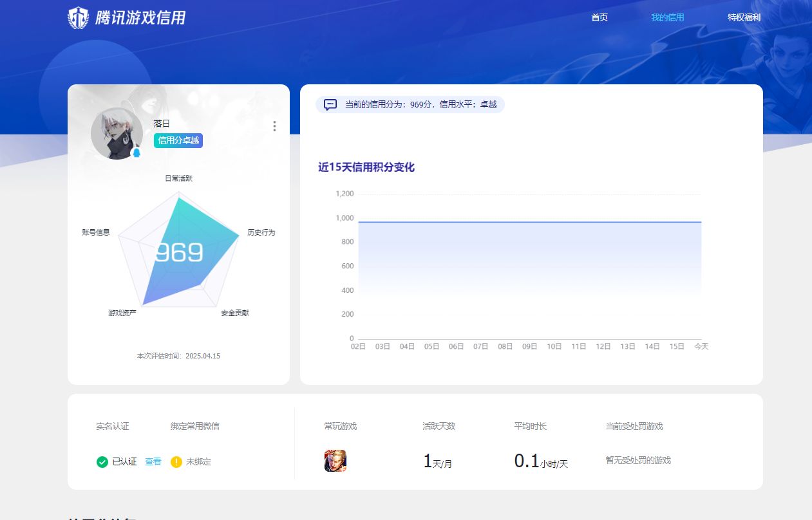Click the 暂无受处罚的游戏 text
The image size is (812, 520).
coord(638,460)
